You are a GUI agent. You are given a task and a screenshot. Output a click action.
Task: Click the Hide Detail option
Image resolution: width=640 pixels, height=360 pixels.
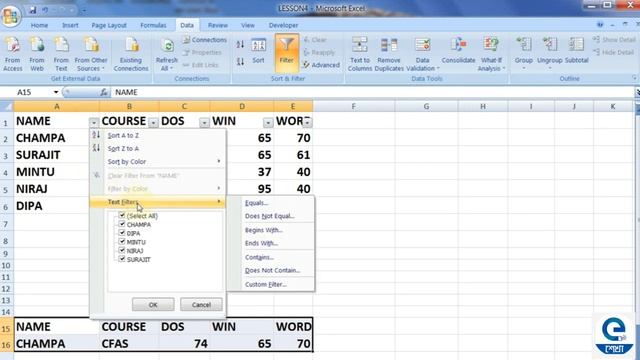tap(614, 52)
